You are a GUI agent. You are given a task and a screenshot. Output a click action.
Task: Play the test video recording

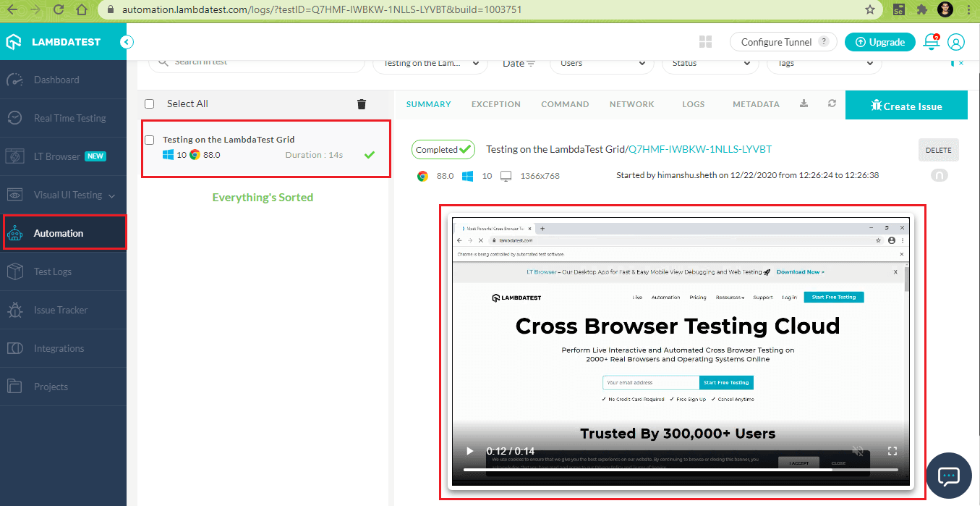pos(469,451)
